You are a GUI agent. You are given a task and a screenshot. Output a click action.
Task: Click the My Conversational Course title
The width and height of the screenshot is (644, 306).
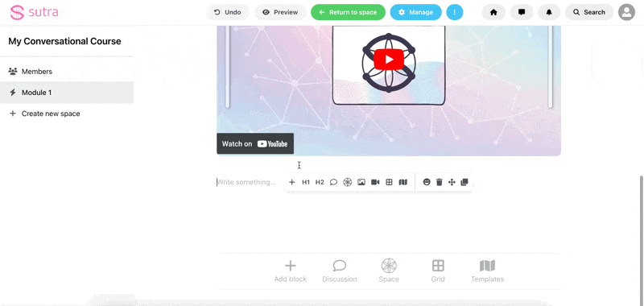[65, 41]
